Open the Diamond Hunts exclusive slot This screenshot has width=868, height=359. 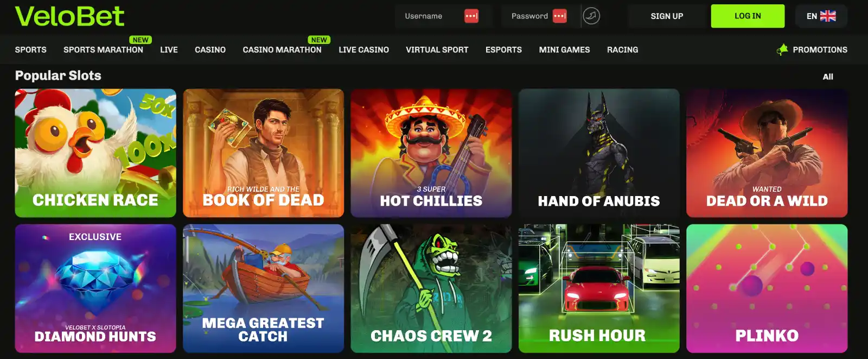point(95,288)
